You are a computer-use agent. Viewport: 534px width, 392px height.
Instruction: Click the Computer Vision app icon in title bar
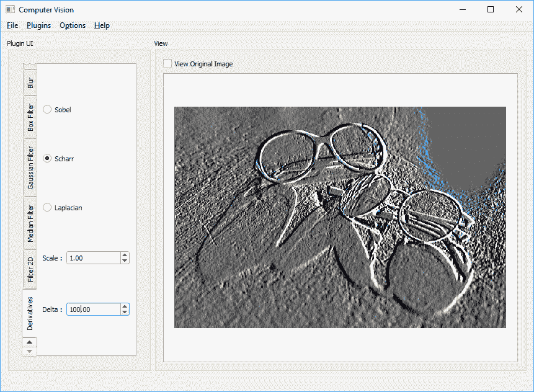pos(10,9)
